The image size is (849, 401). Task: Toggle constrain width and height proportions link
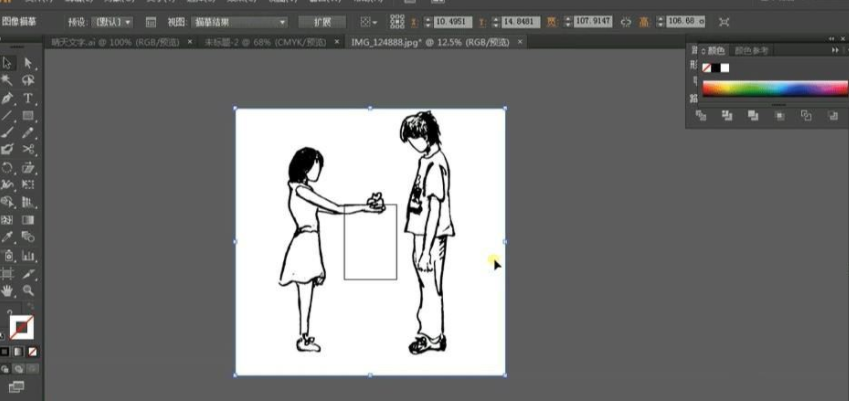[626, 22]
